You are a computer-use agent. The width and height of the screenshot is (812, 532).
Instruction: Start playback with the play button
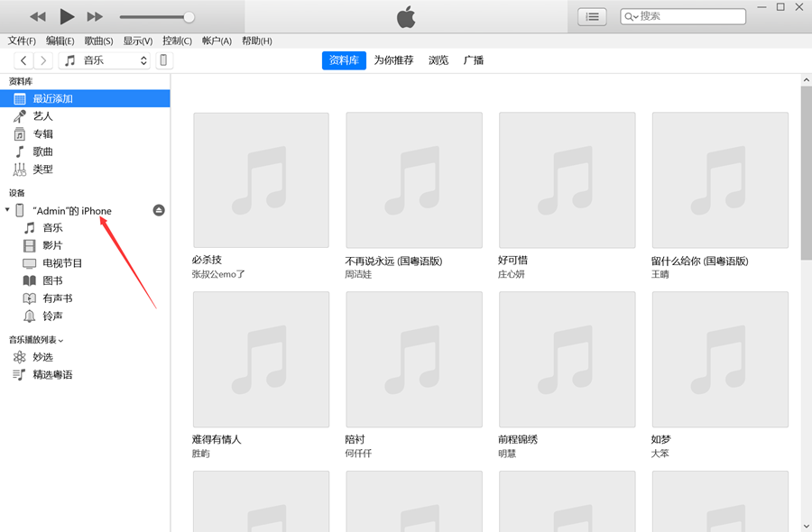(x=67, y=16)
